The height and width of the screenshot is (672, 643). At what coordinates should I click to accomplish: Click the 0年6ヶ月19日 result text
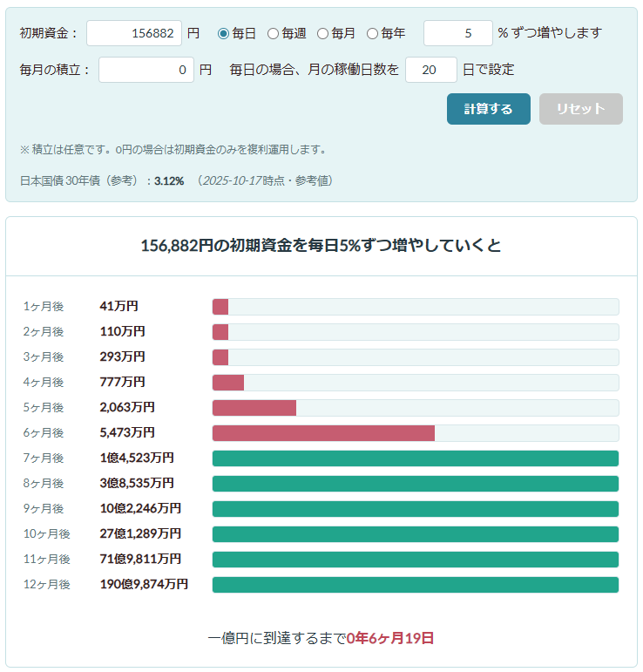(390, 638)
